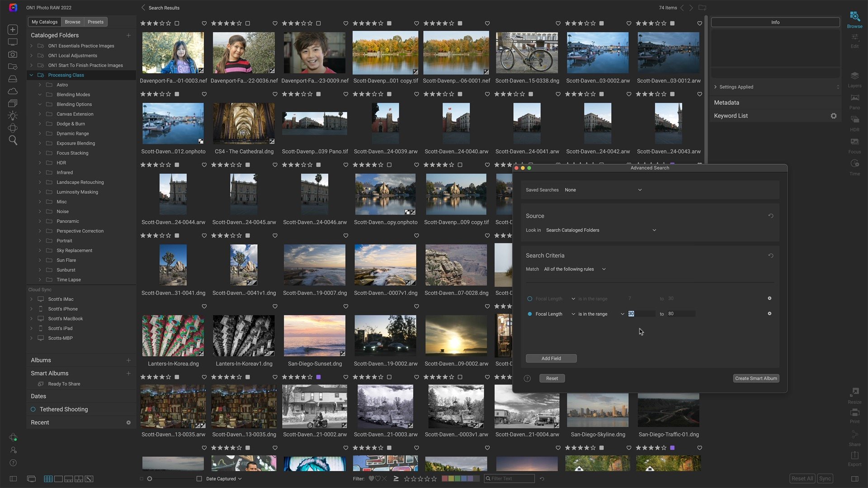Expand the Astro folder
Viewport: 868px width, 488px height.
[x=40, y=85]
